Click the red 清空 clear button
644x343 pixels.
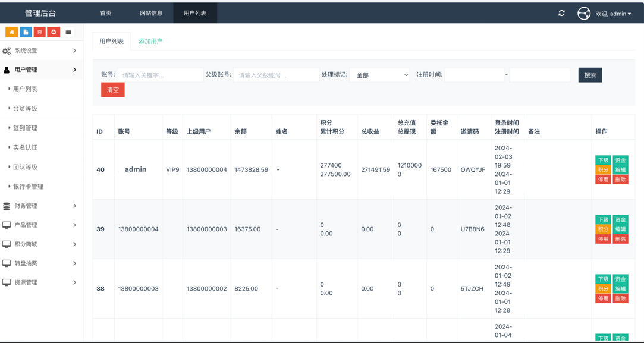click(112, 90)
